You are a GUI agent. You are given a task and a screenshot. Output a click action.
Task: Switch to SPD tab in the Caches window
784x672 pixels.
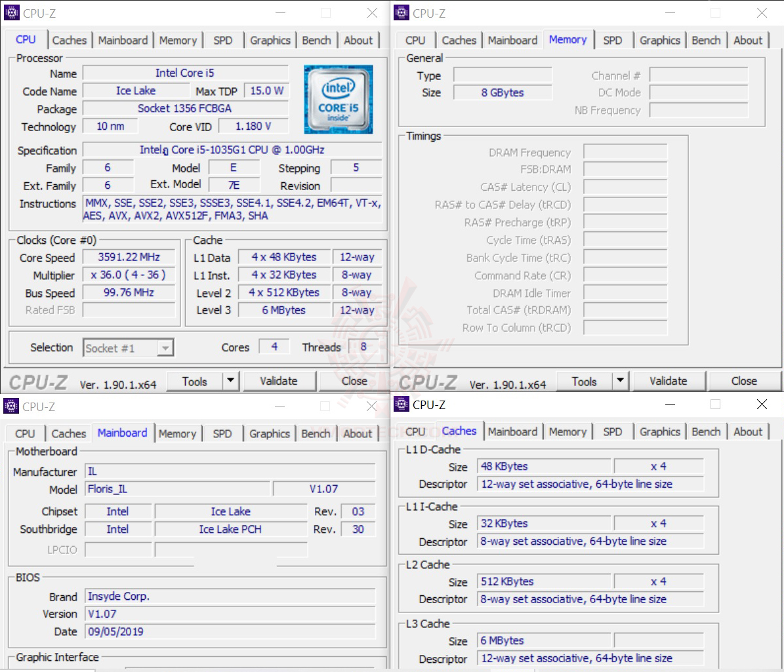[613, 431]
